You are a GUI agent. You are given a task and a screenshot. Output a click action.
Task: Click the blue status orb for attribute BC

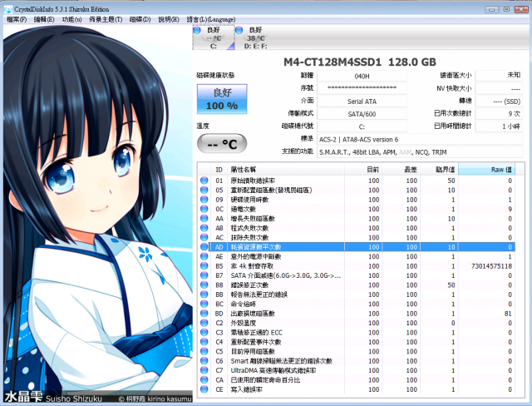coord(204,304)
